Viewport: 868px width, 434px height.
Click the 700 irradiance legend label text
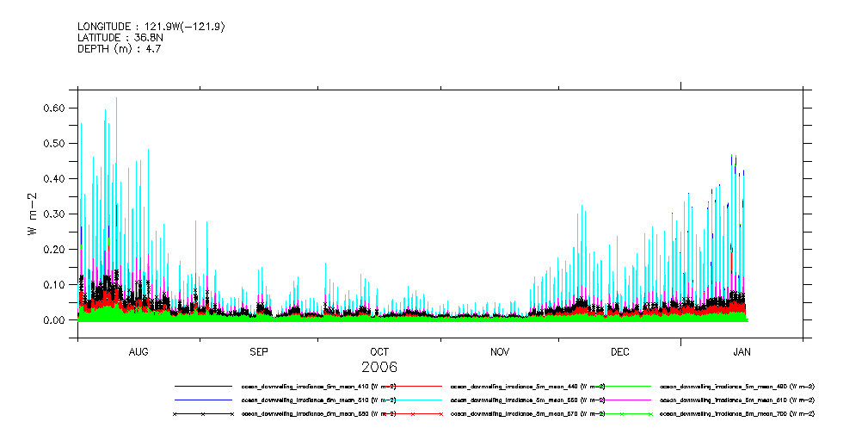736,414
